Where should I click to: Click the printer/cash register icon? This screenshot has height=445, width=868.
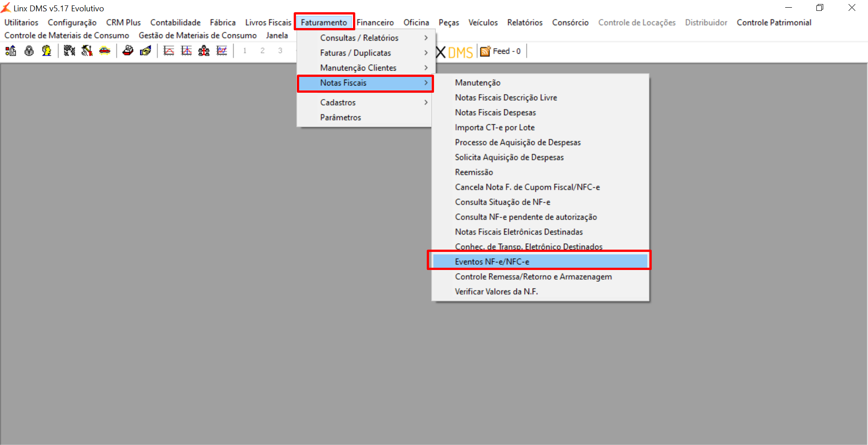[128, 51]
